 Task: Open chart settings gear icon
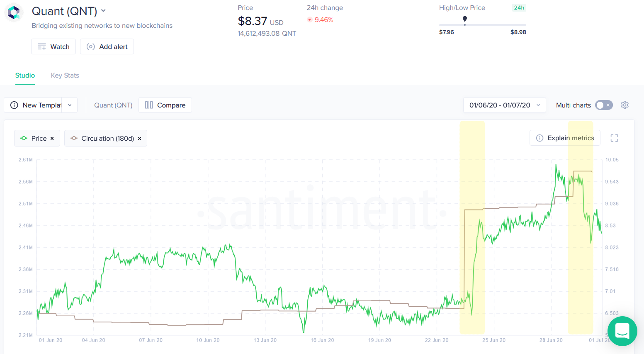point(625,105)
